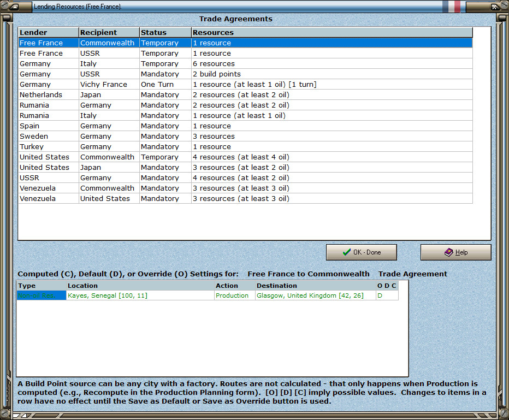Click the Type column header
The image size is (509, 420).
point(41,286)
